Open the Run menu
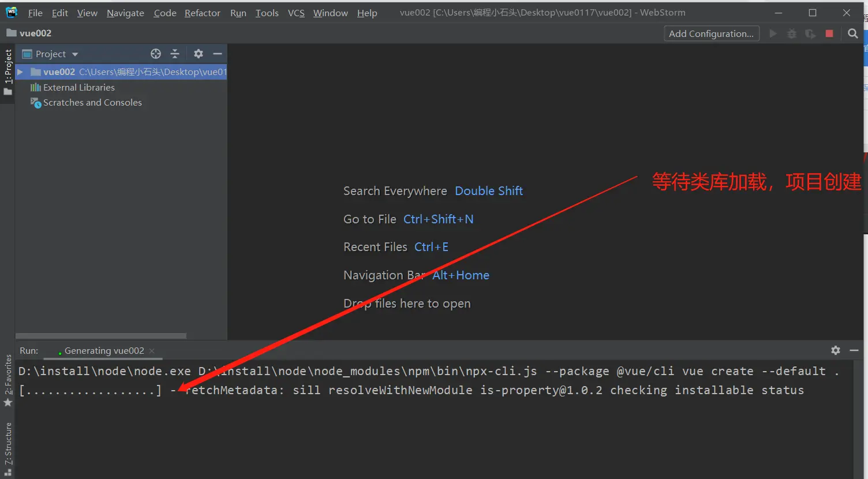This screenshot has width=868, height=479. 238,13
